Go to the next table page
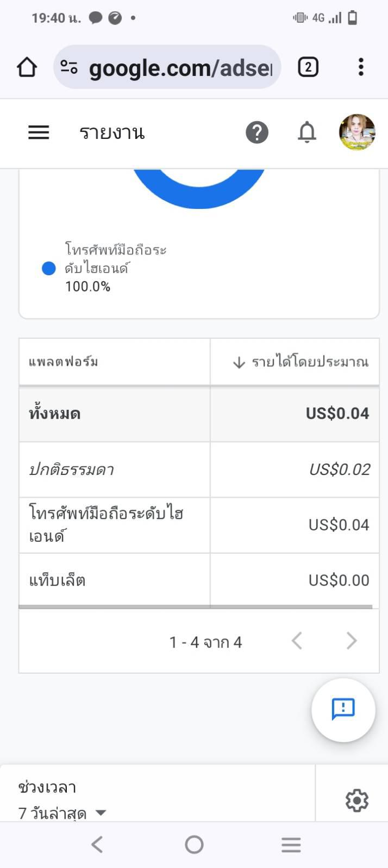Screen dimensions: 388x868 [352, 641]
